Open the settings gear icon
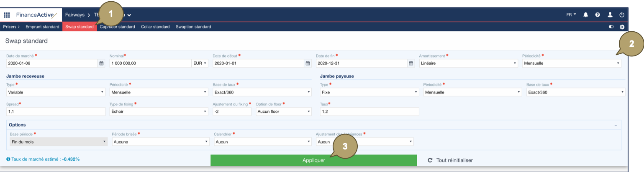 [x=622, y=27]
